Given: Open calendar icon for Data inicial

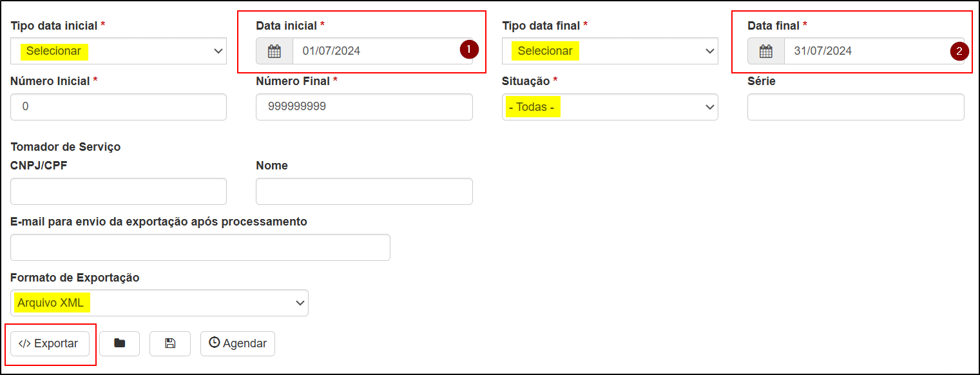Looking at the screenshot, I should tap(274, 52).
